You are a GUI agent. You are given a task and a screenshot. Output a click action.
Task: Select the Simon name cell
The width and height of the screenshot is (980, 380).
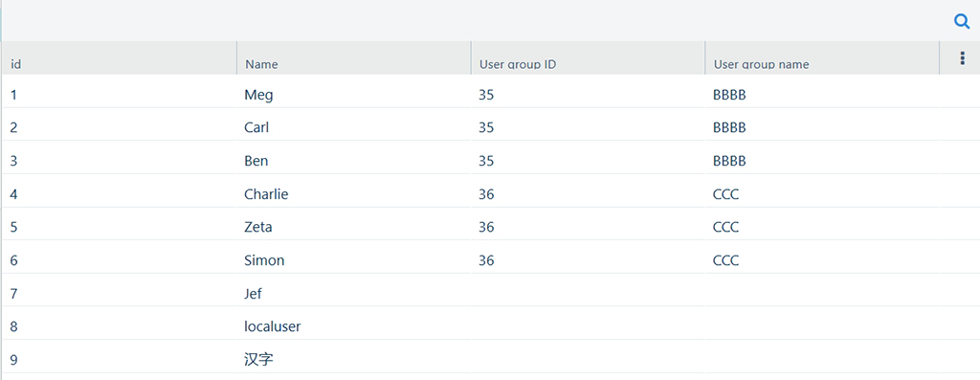pos(354,260)
